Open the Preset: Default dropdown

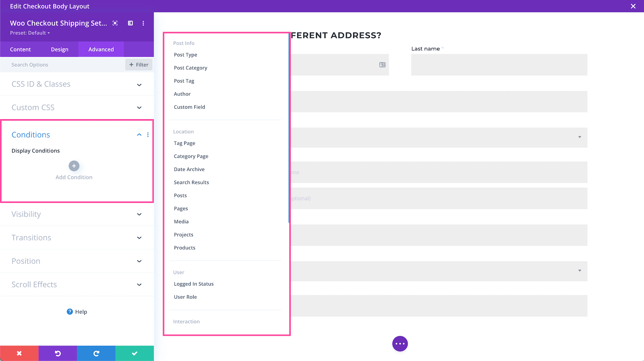pyautogui.click(x=30, y=33)
